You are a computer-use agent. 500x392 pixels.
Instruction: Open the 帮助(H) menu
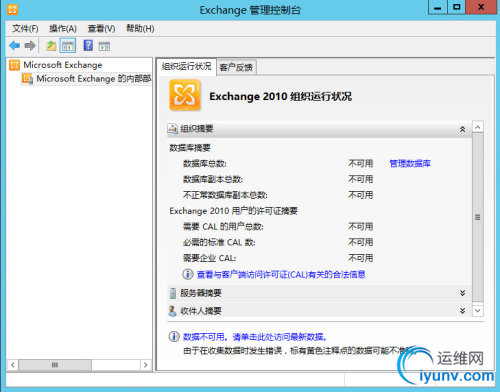click(x=140, y=29)
